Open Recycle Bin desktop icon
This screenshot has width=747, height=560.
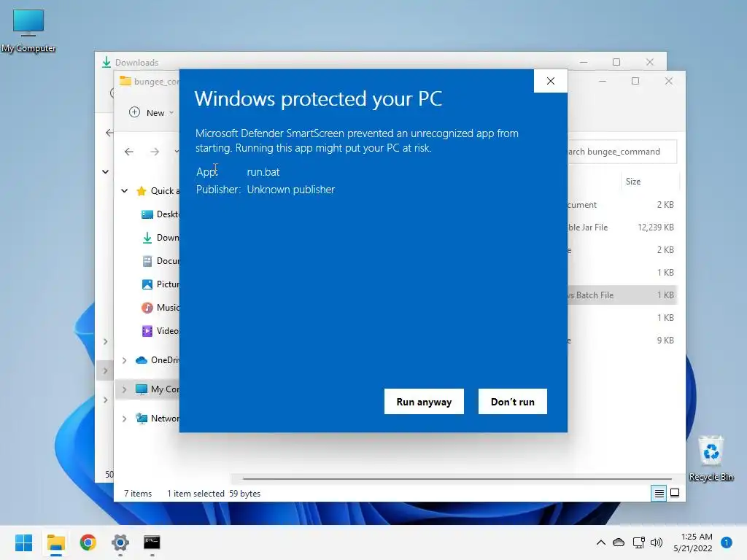(x=711, y=459)
